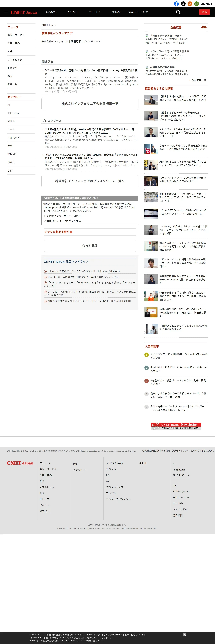Open the hamburger menu icon
215x644 pixels.
[x=6, y=12]
